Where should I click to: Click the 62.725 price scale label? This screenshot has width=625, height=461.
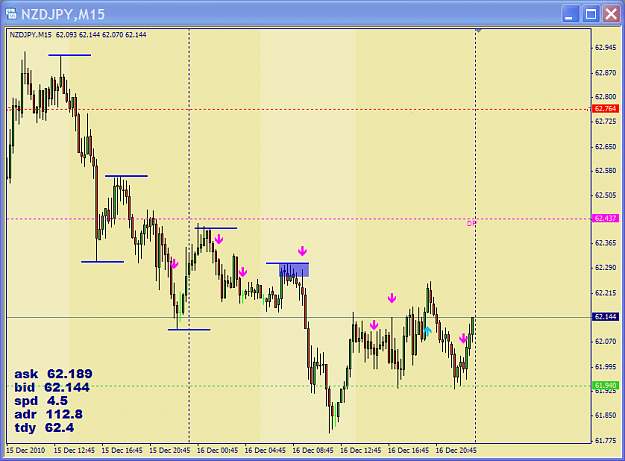pyautogui.click(x=605, y=121)
